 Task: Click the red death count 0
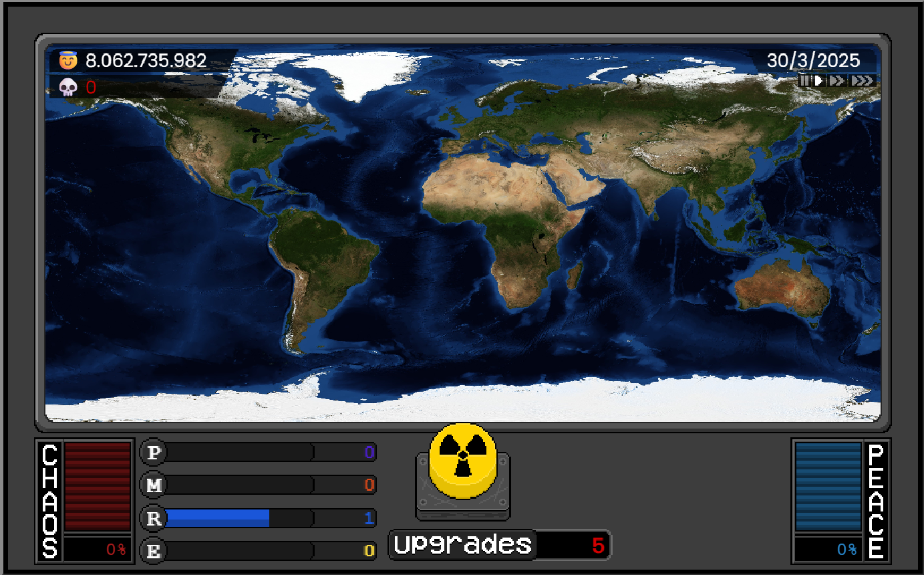[91, 87]
